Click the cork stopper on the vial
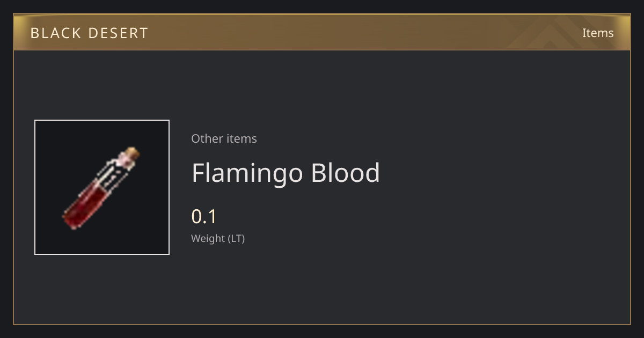The width and height of the screenshot is (644, 338). click(132, 153)
